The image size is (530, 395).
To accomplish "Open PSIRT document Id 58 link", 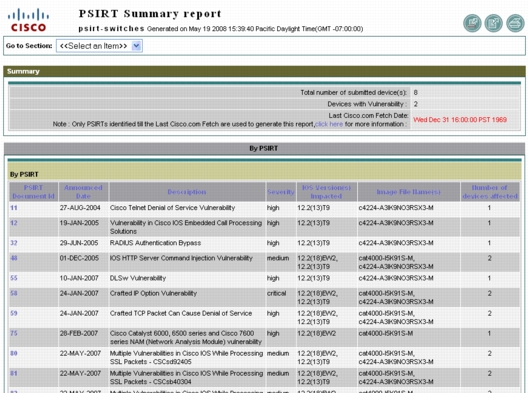I will [x=14, y=293].
